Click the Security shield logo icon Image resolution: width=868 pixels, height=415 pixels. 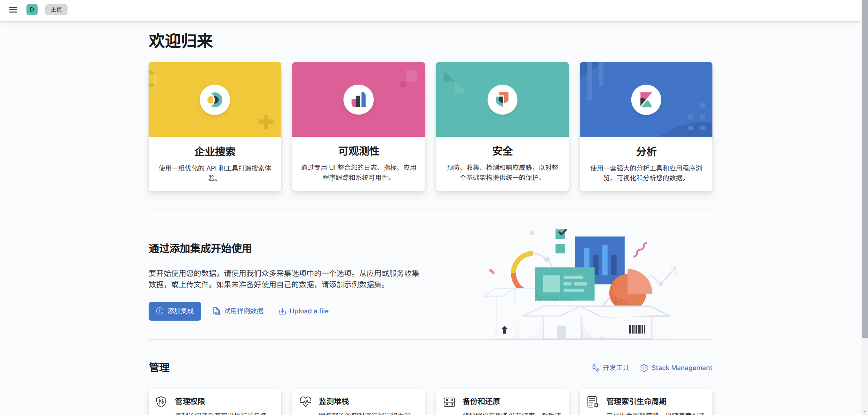(x=502, y=100)
